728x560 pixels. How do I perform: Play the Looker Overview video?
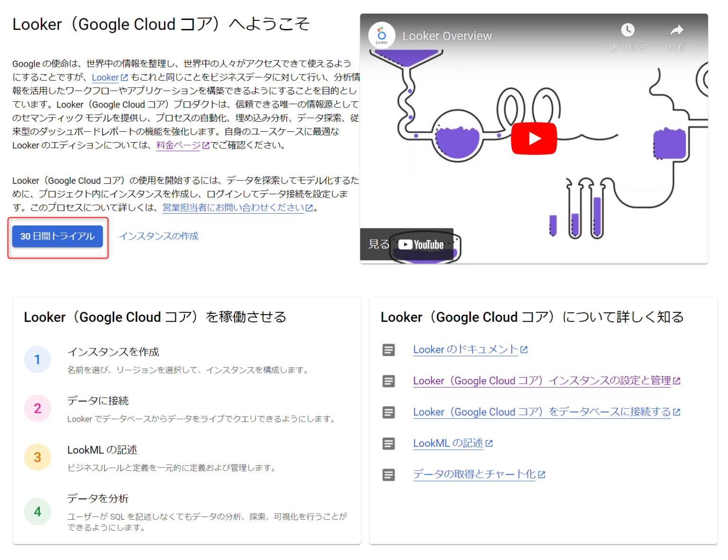[x=534, y=138]
